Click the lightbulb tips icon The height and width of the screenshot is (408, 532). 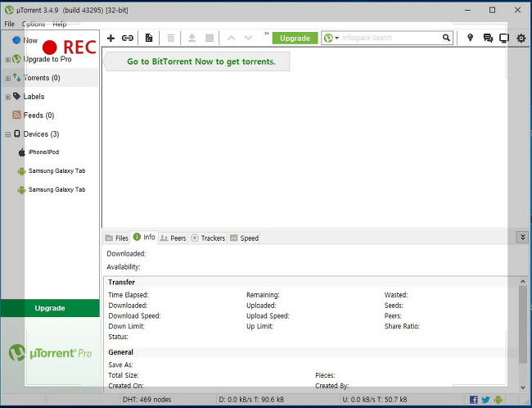coord(471,38)
